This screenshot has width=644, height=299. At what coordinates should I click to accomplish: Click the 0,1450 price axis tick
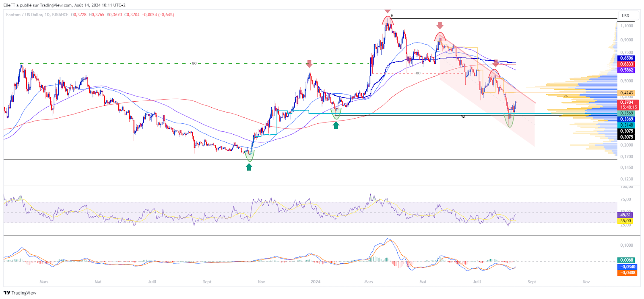[626, 167]
